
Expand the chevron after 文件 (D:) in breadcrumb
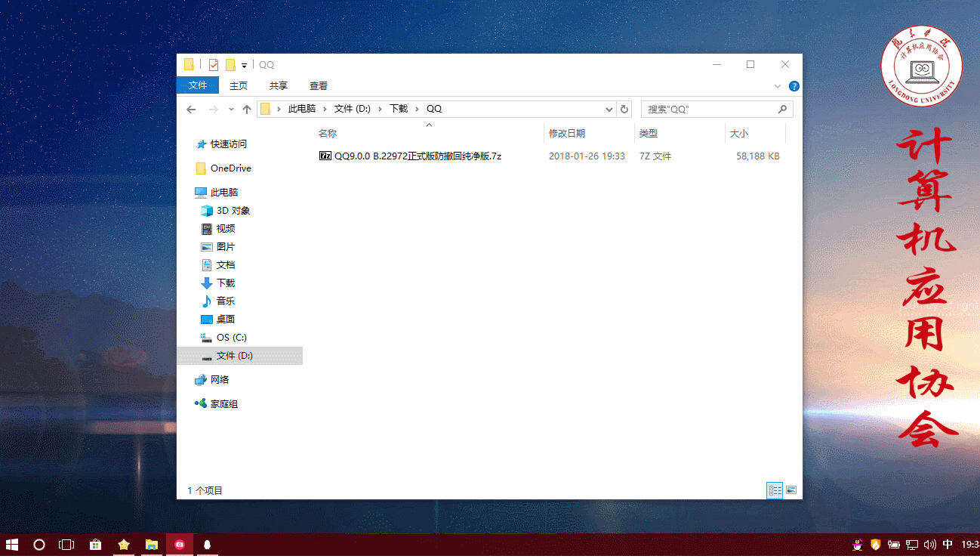(381, 109)
